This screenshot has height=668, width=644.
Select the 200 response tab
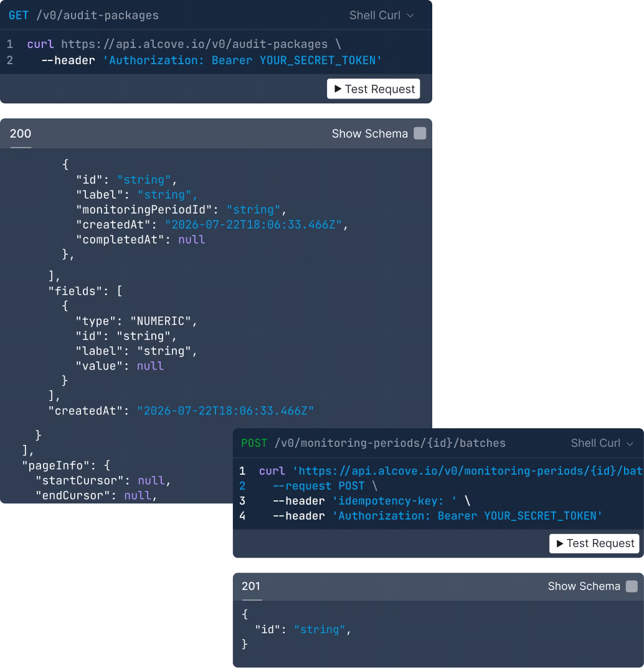pyautogui.click(x=21, y=134)
